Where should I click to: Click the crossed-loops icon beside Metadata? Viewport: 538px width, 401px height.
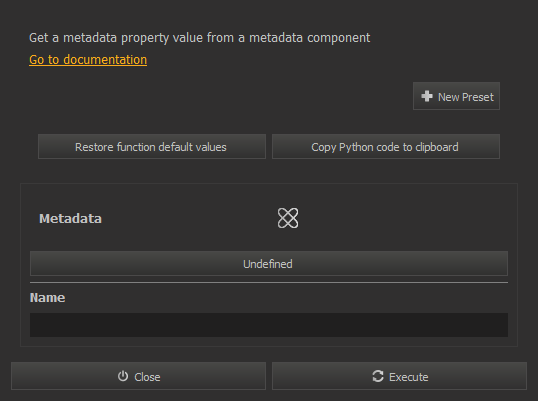(x=288, y=218)
